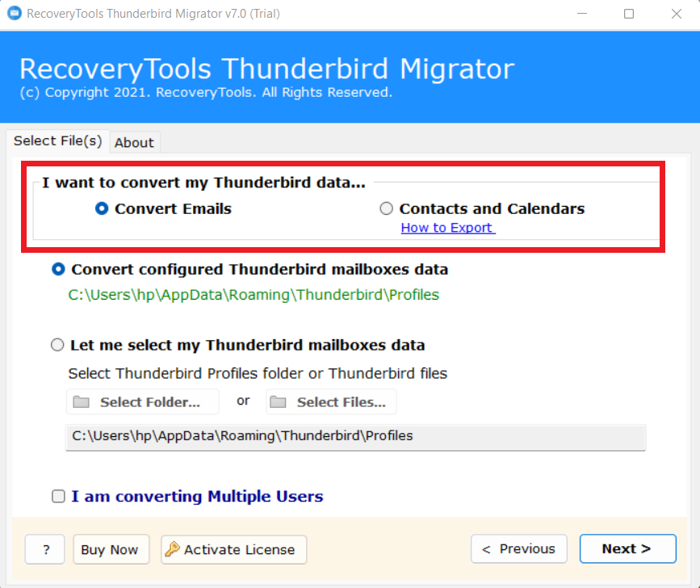The height and width of the screenshot is (588, 700).
Task: Click the RecoveryTools app icon in title bar
Action: point(15,13)
